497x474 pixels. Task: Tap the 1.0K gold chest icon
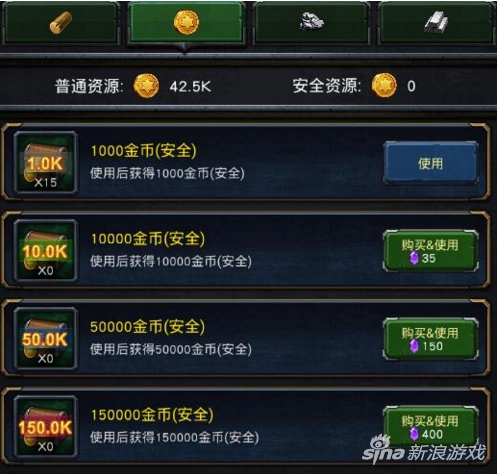46,162
